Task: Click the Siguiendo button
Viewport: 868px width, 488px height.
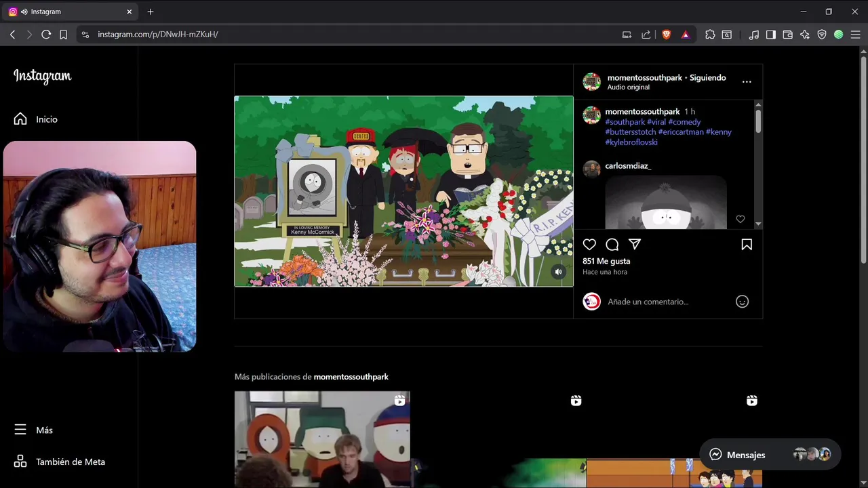Action: [708, 77]
